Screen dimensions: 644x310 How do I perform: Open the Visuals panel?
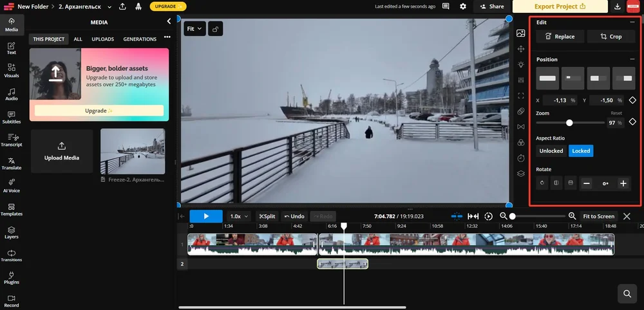12,71
